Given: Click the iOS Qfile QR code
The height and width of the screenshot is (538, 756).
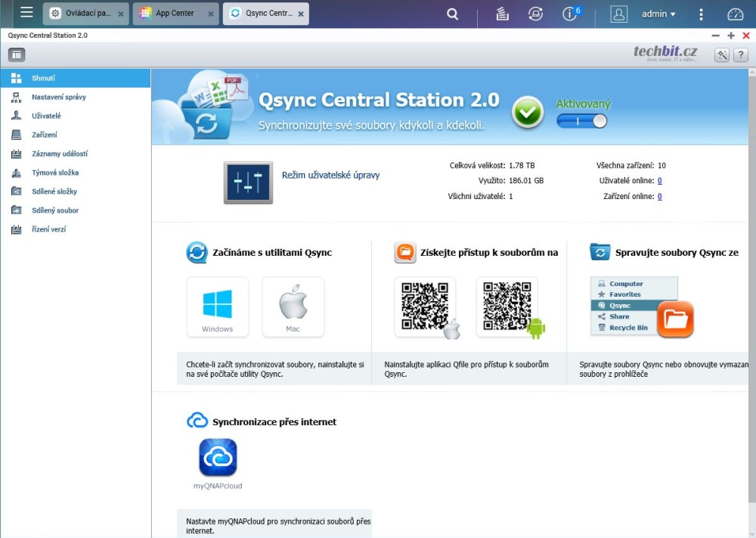Looking at the screenshot, I should pos(425,306).
